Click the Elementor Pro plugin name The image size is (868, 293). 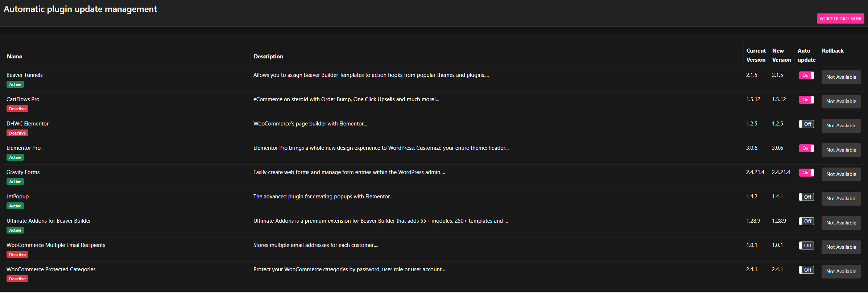pyautogui.click(x=24, y=148)
